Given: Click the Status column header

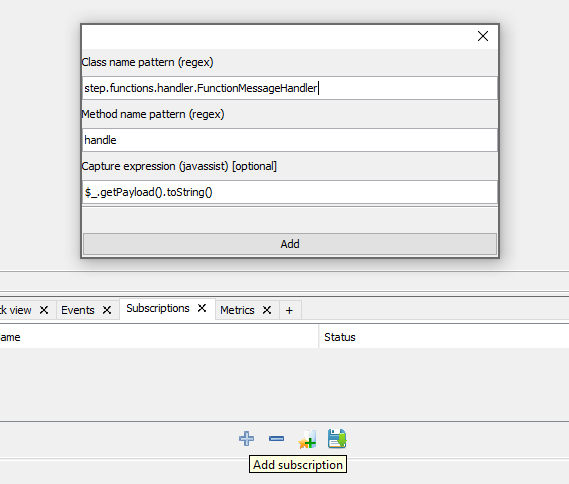Looking at the screenshot, I should click(x=340, y=337).
